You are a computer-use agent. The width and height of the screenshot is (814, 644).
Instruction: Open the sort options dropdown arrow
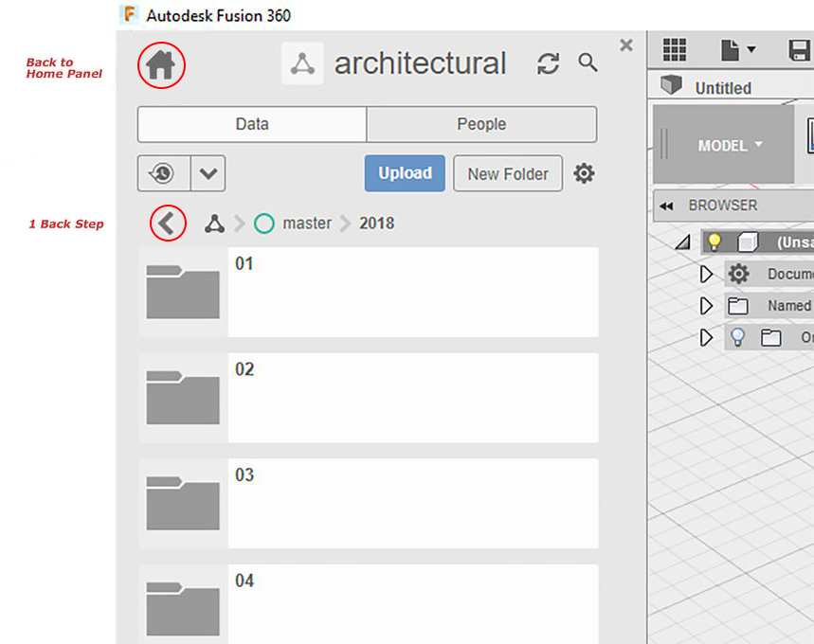(208, 173)
